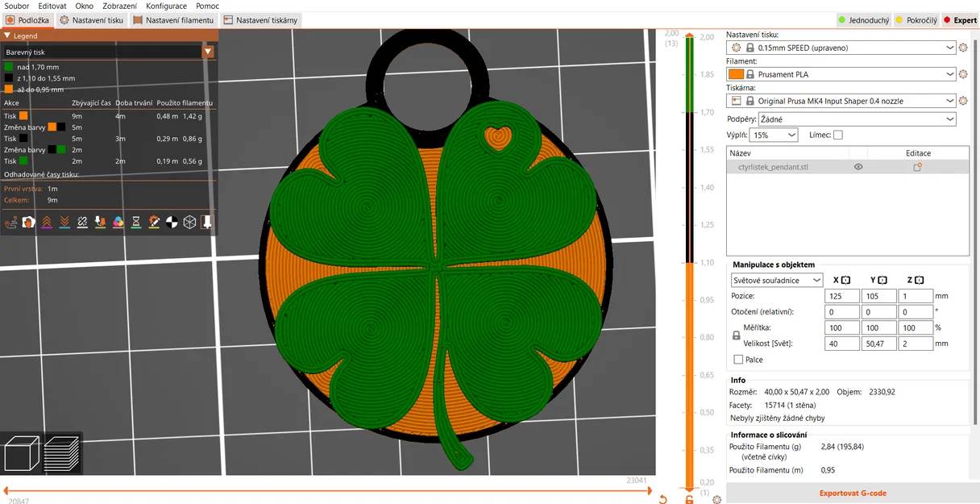Toggle tool position marker icon
This screenshot has height=504, width=980.
pos(207,222)
